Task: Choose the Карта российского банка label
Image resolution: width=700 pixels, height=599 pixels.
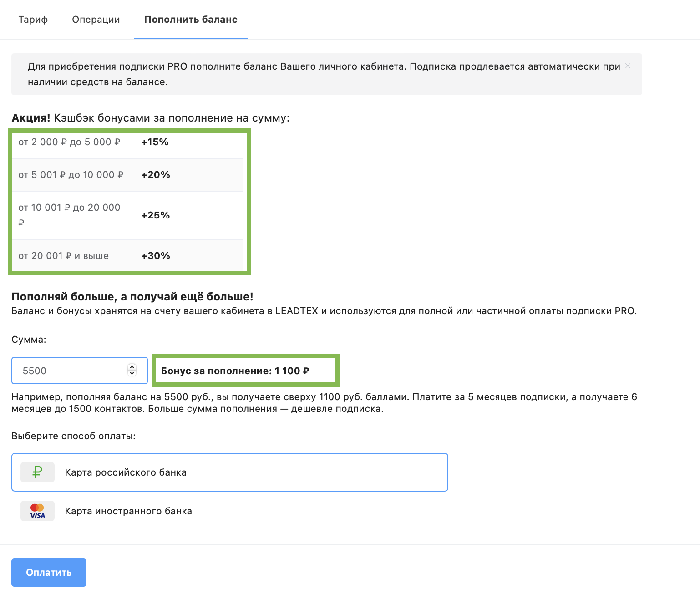Action: [x=126, y=472]
